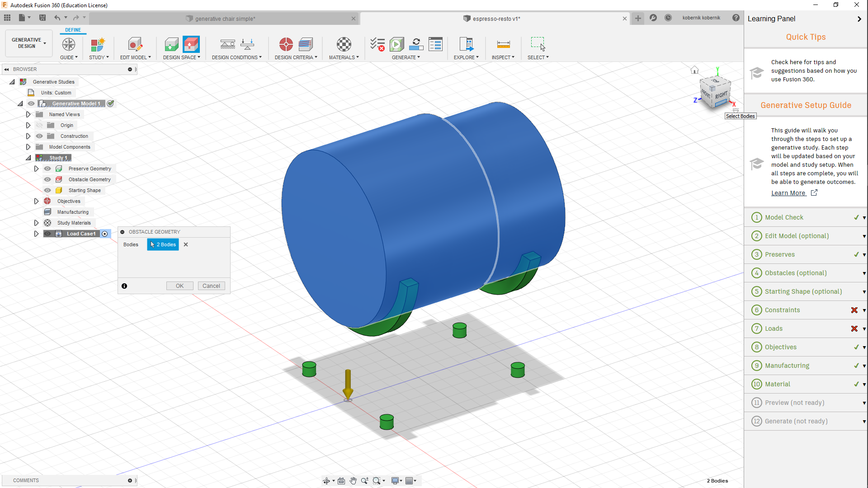Launch the Design Conditions tool
Image resolution: width=868 pixels, height=488 pixels.
[228, 44]
